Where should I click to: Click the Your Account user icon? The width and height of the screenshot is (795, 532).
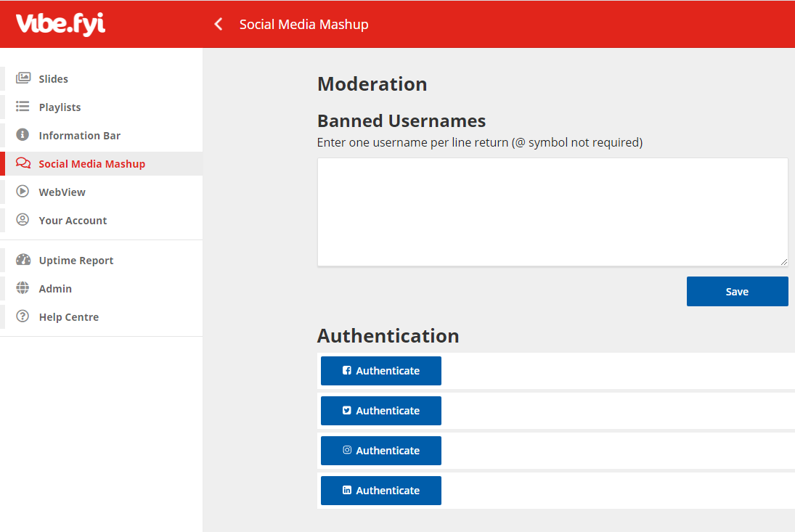(x=23, y=220)
